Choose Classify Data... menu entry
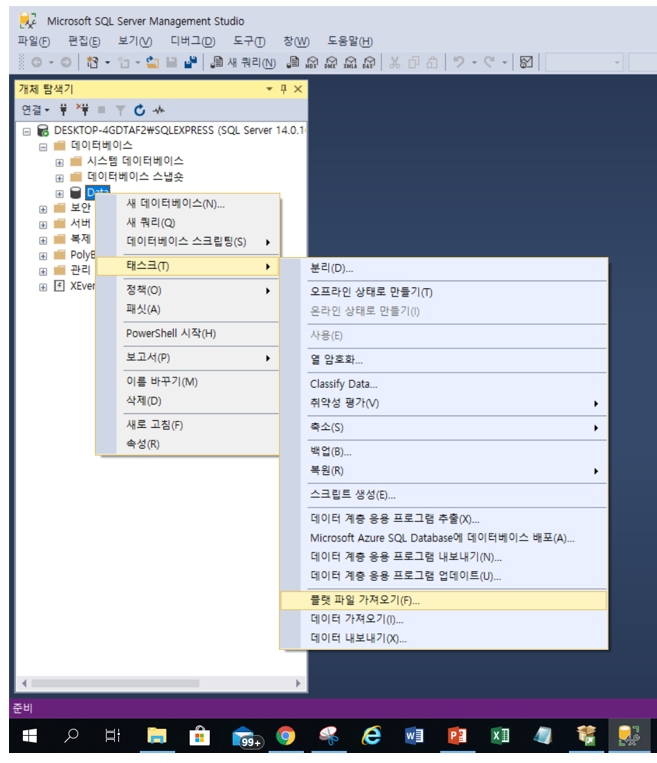657x763 pixels. click(444, 384)
